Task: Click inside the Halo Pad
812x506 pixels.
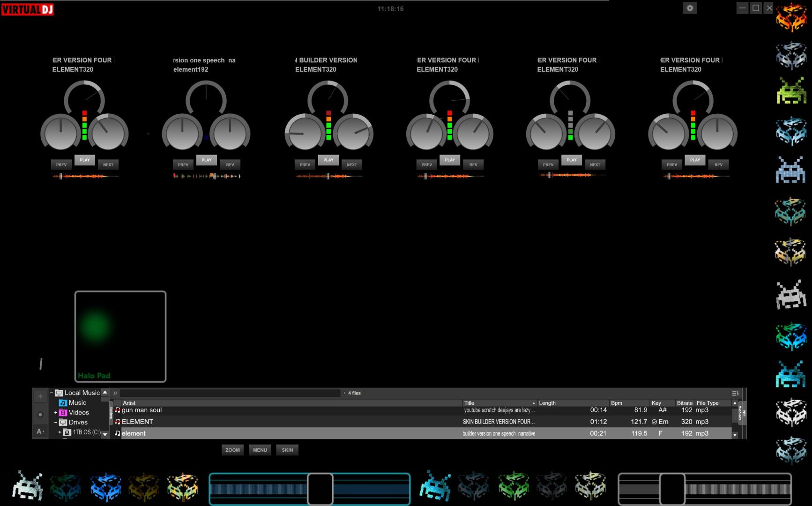Action: (120, 336)
